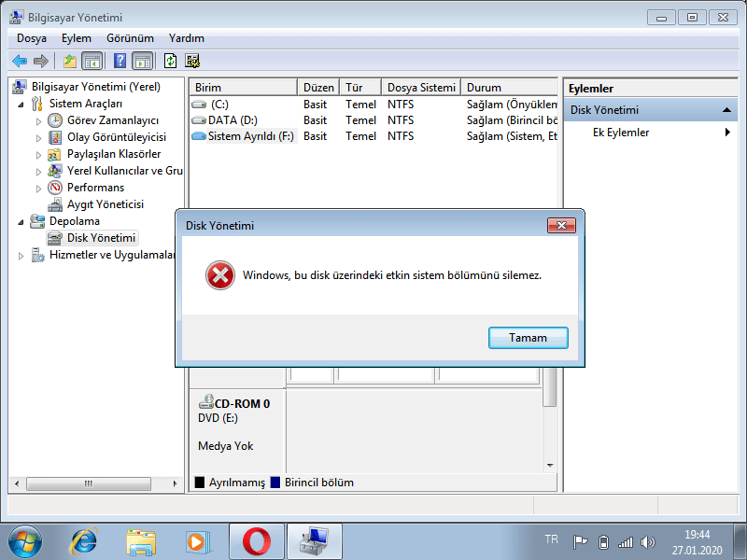Click the network signal tray icon
The image size is (747, 560).
point(625,542)
